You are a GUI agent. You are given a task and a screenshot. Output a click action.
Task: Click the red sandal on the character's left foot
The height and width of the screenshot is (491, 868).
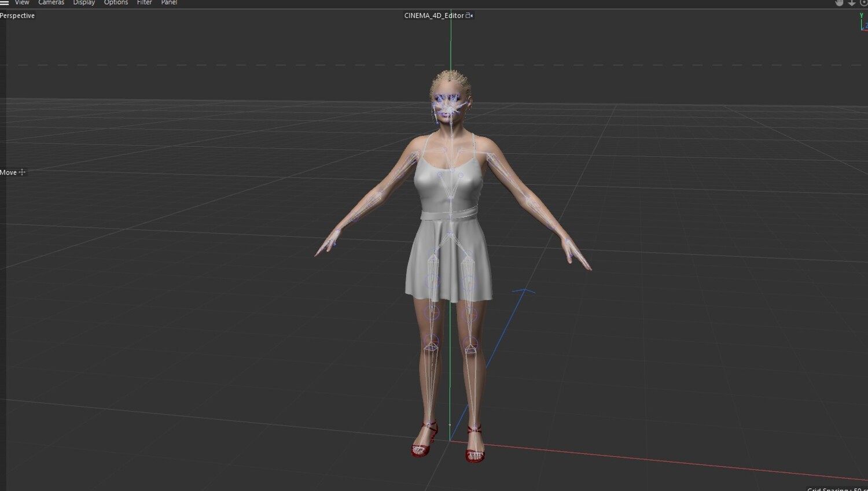pyautogui.click(x=475, y=444)
